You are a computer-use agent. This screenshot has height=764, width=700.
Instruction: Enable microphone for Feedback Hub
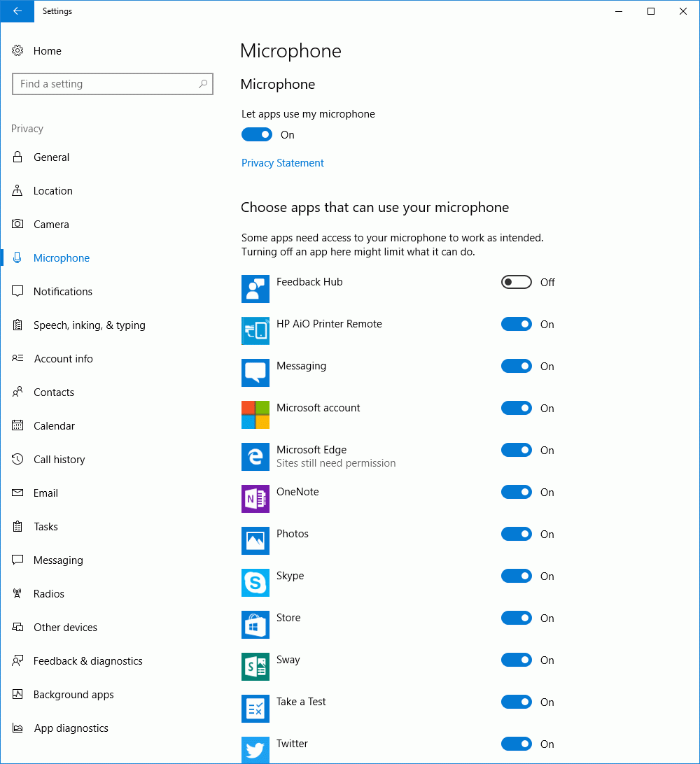(x=516, y=282)
